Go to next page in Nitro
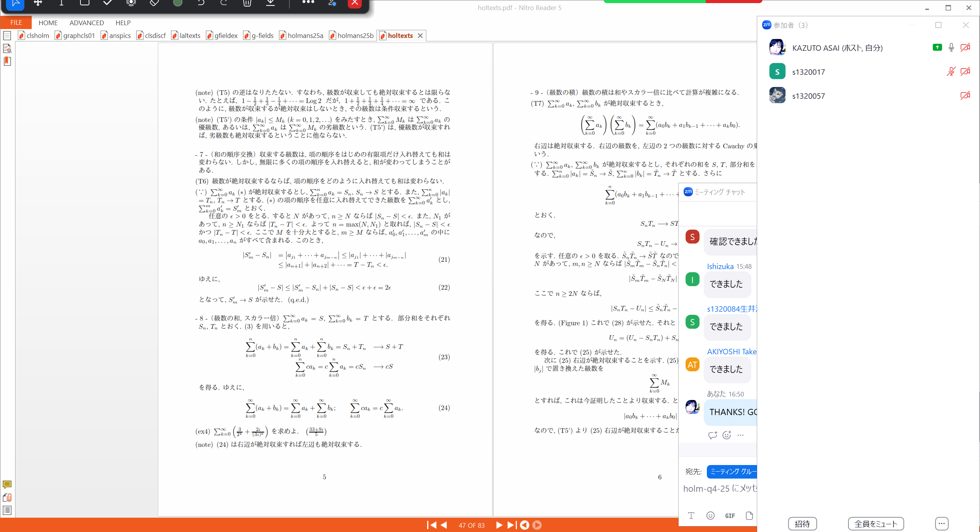 tap(499, 525)
